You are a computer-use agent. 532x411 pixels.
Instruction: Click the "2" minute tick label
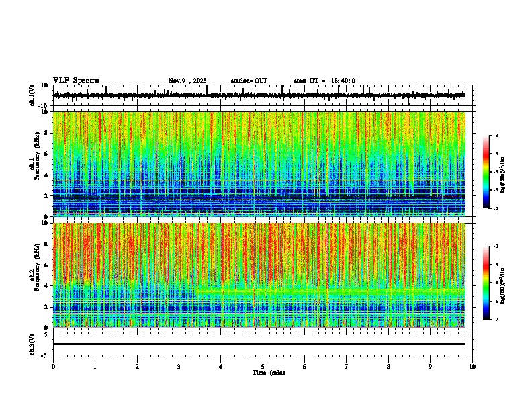(137, 367)
